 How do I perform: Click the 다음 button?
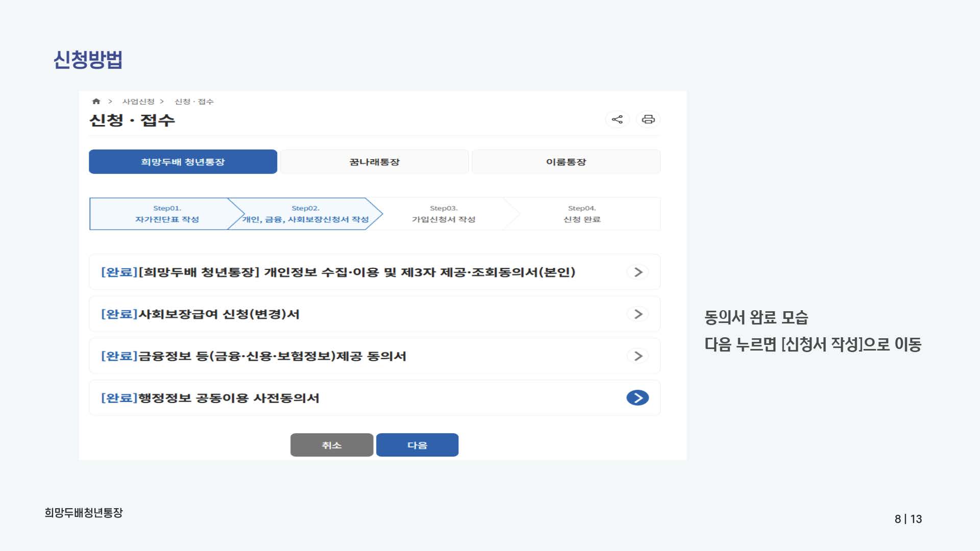tap(417, 444)
